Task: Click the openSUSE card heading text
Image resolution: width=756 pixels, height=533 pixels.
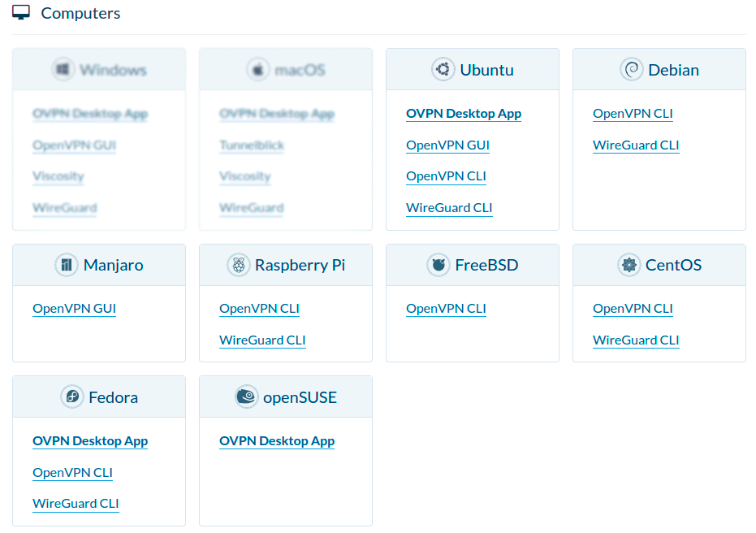Action: (x=300, y=397)
